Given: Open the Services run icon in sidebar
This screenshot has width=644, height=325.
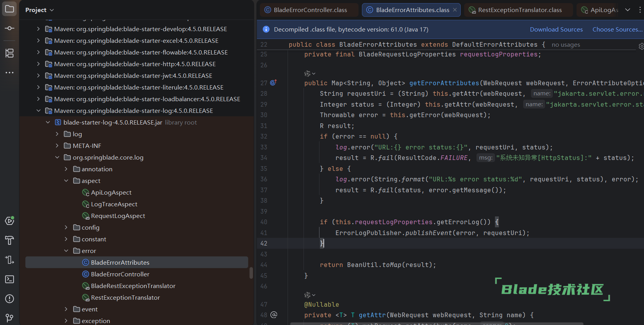Looking at the screenshot, I should (x=9, y=221).
